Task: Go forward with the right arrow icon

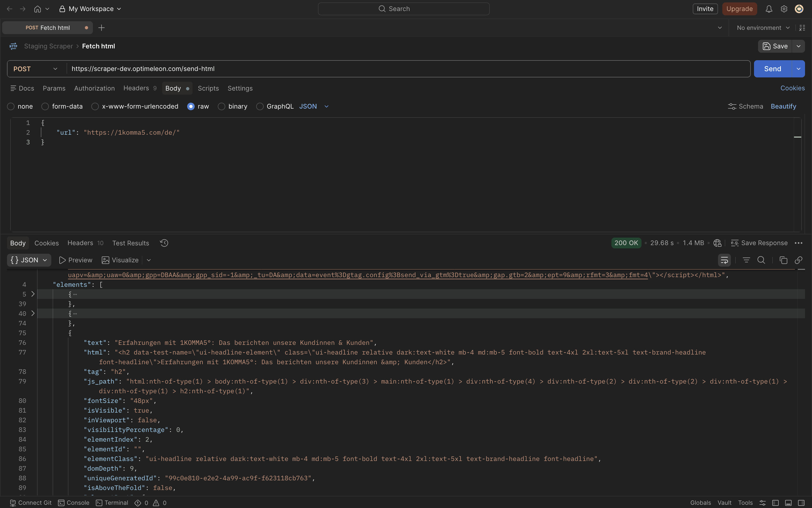Action: 23,9
